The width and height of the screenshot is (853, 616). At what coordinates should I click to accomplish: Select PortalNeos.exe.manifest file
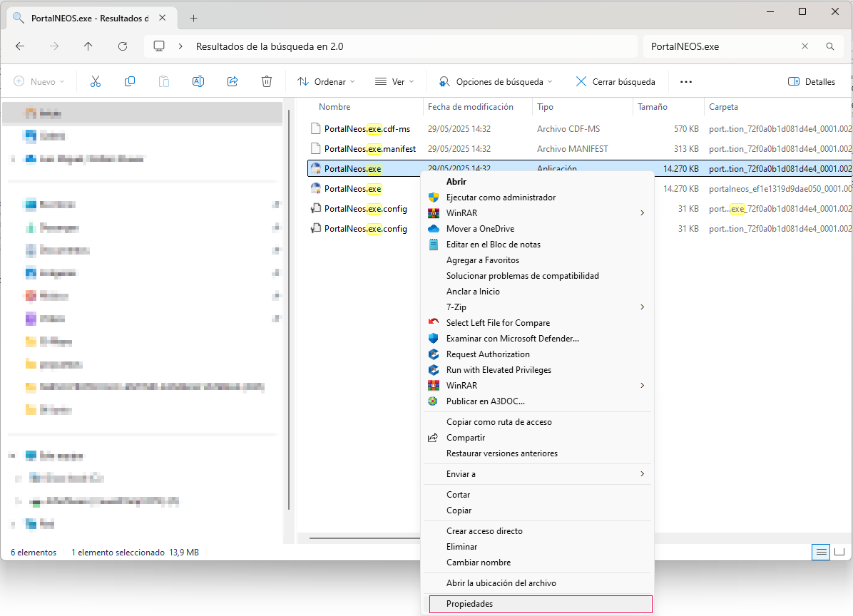pyautogui.click(x=370, y=149)
